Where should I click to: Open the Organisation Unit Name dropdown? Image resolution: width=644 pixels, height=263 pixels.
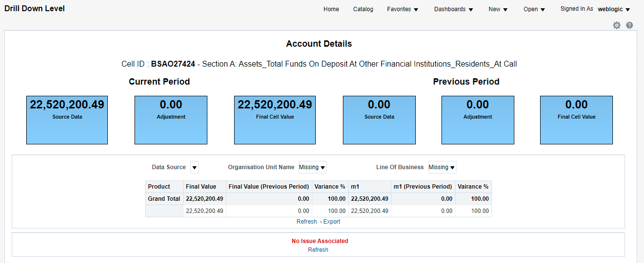pos(312,167)
